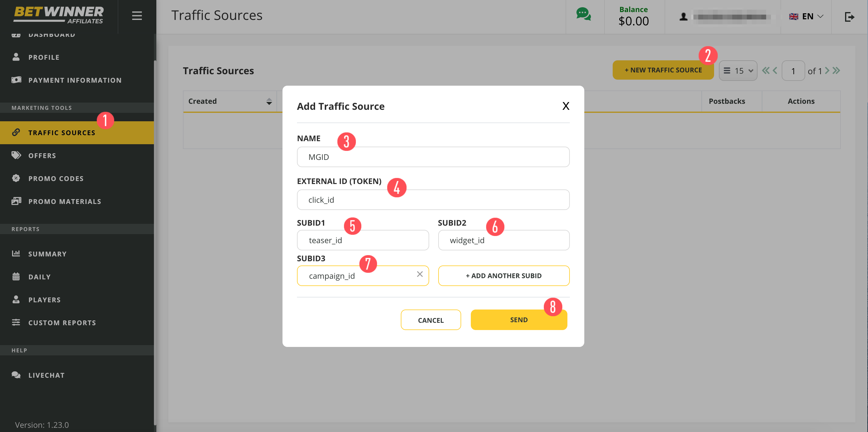Click the logout icon in header

tap(849, 17)
